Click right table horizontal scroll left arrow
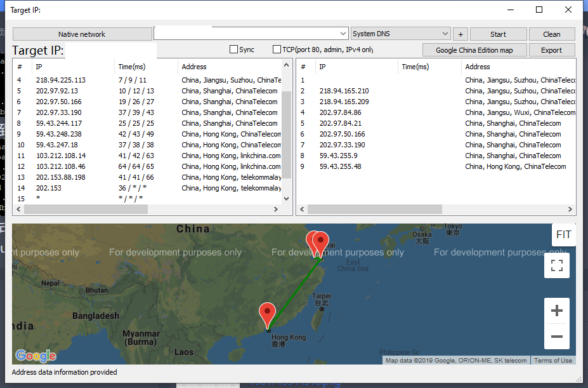This screenshot has width=588, height=388. (x=302, y=209)
